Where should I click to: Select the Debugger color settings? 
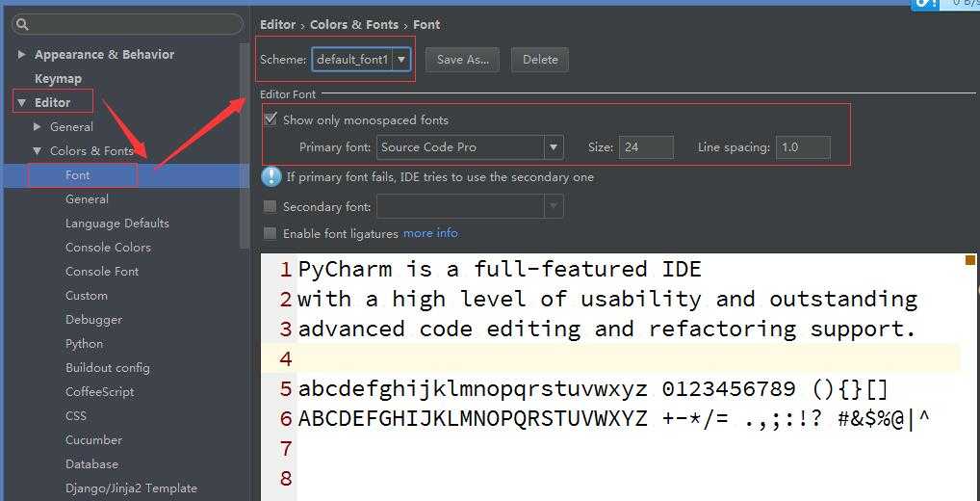click(93, 320)
